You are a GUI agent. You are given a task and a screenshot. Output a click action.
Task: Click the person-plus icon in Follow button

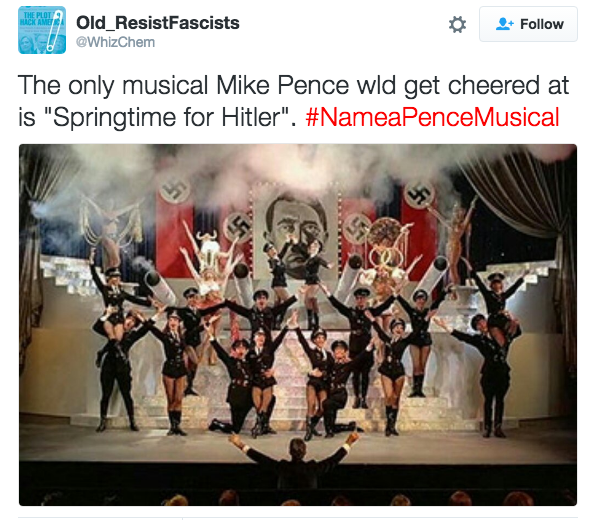point(504,24)
